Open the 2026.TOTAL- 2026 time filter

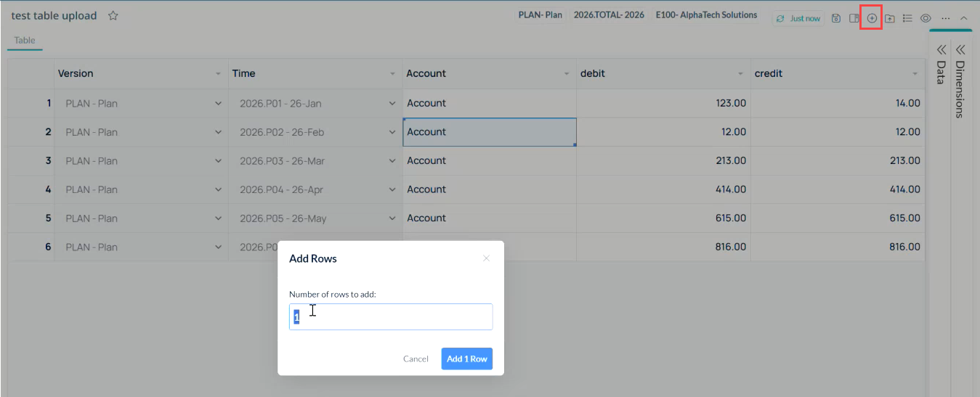point(609,15)
